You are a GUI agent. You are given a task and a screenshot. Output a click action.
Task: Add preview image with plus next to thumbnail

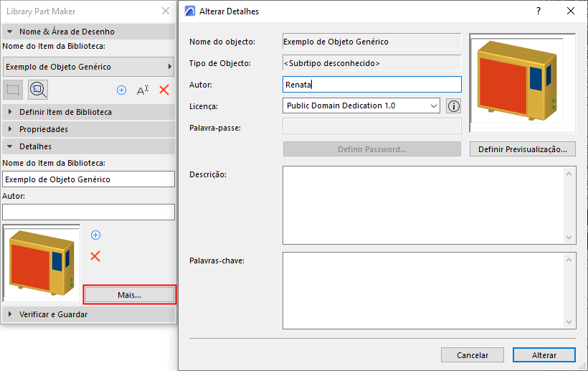tap(95, 235)
